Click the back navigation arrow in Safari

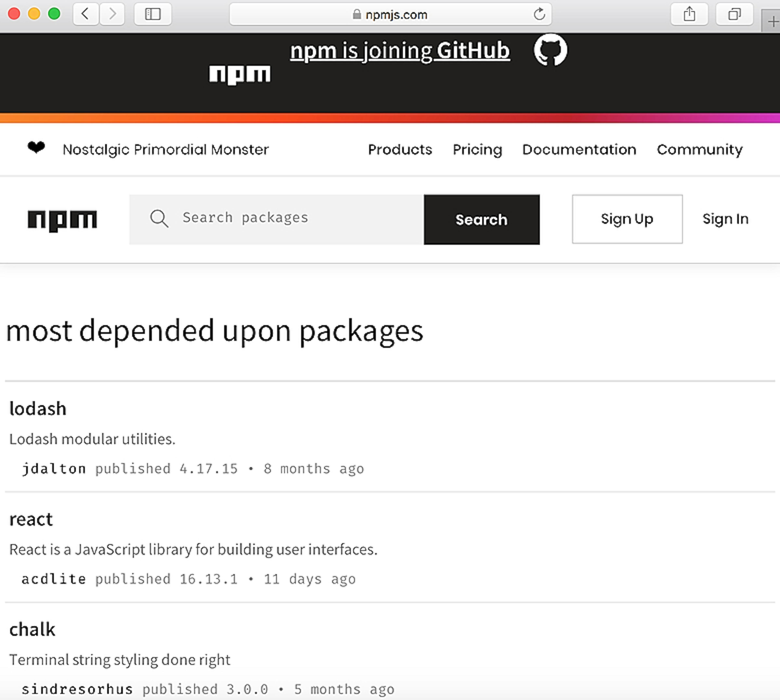[85, 14]
